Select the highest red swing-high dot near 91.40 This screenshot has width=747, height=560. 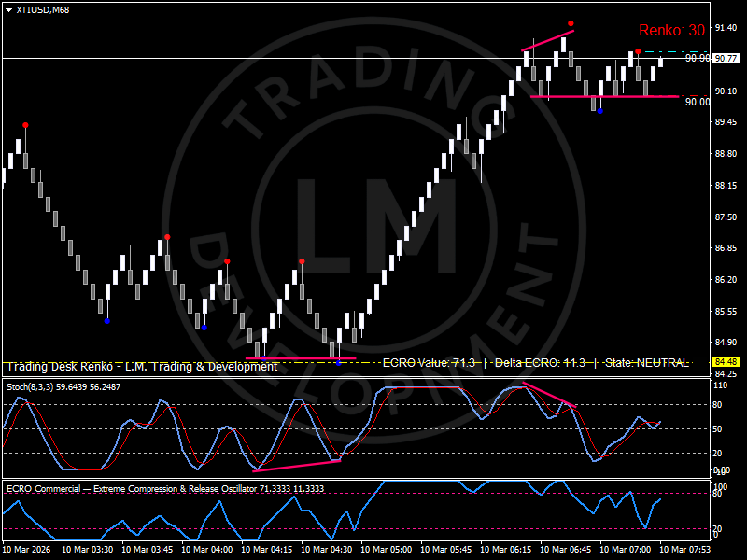coord(571,23)
